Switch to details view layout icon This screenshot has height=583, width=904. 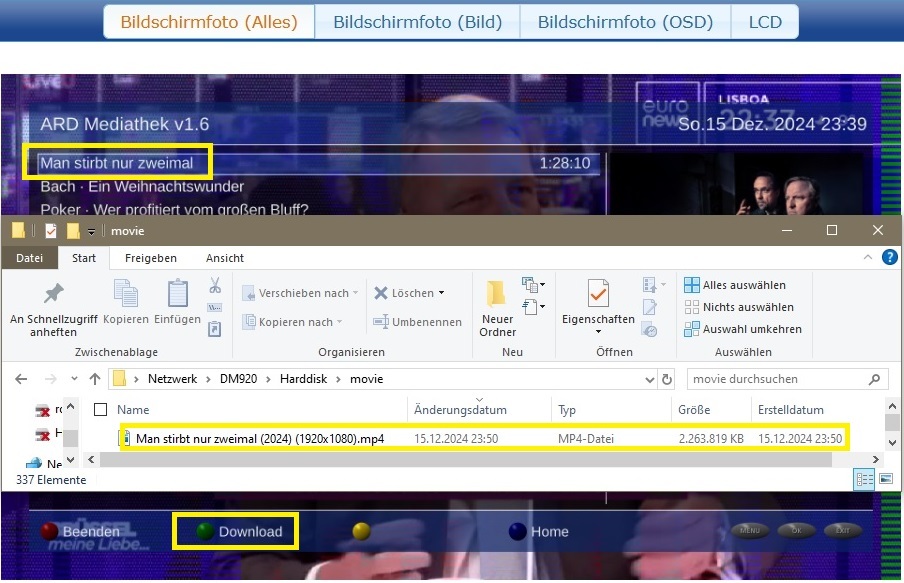click(864, 479)
